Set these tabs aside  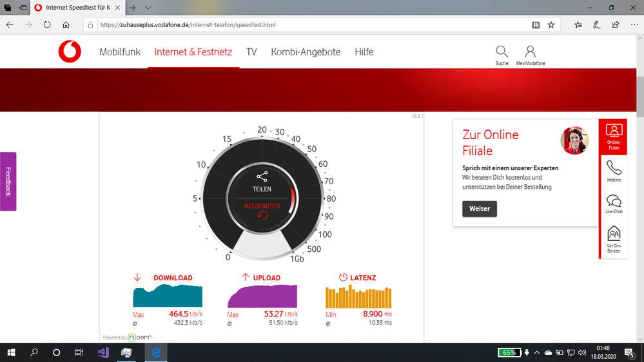point(23,8)
